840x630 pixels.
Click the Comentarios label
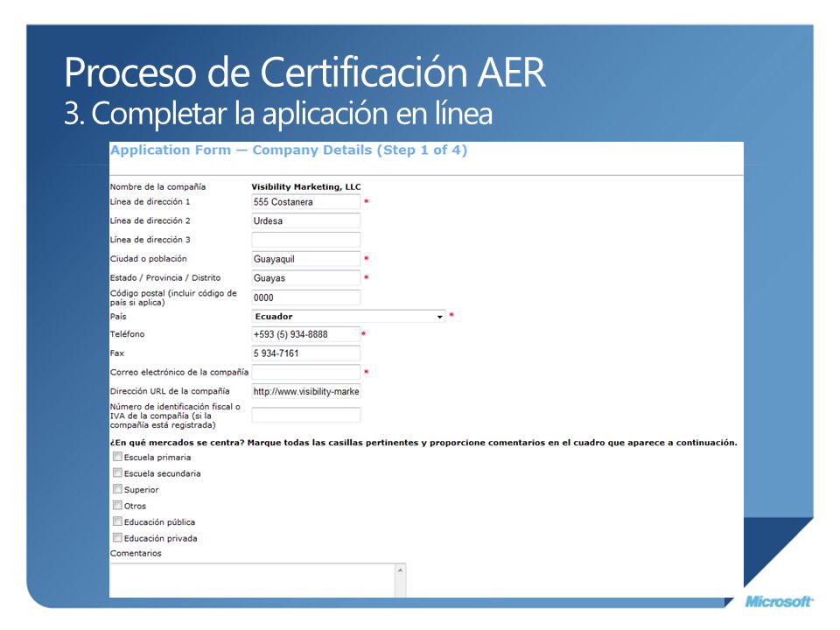point(136,553)
